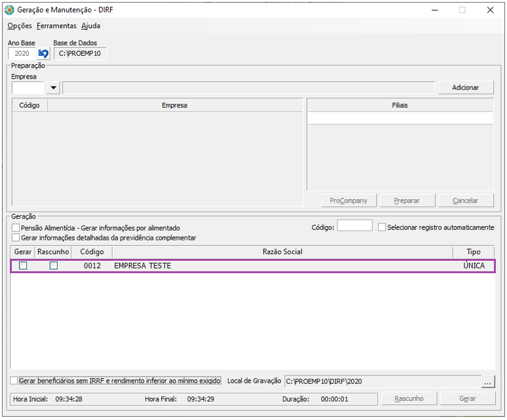Enable Gerar beneficiários sem IRRF checkbox
The width and height of the screenshot is (507, 420).
pyautogui.click(x=14, y=381)
